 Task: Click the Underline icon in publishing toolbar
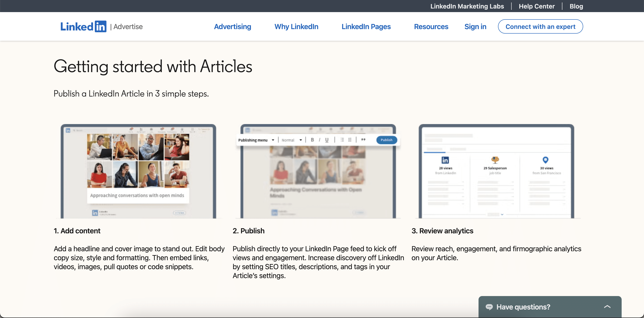tap(327, 140)
